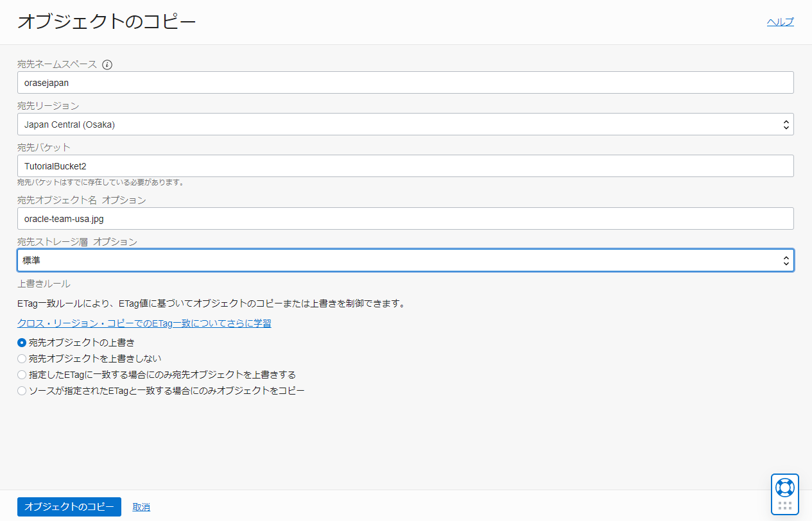Click the 取消 cancel link
Viewport: 812px width, 521px height.
coord(141,507)
